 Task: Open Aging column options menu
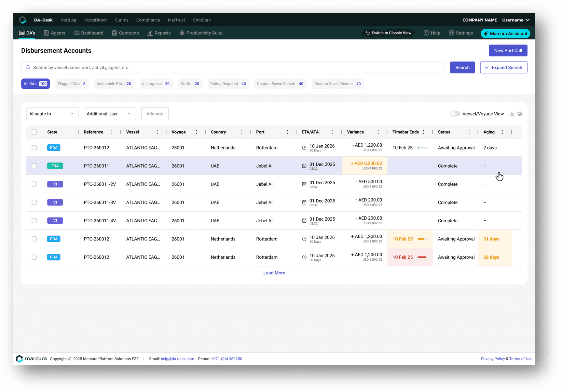[503, 132]
